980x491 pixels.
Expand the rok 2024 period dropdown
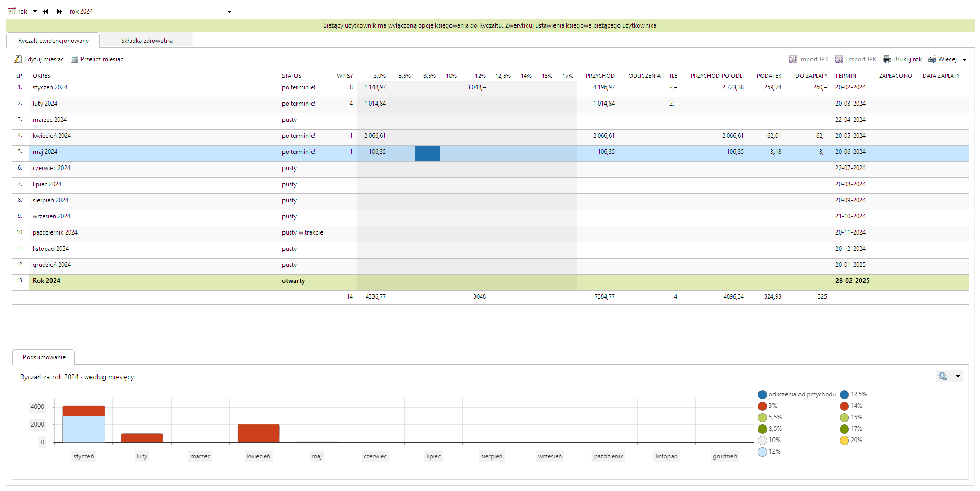point(229,12)
